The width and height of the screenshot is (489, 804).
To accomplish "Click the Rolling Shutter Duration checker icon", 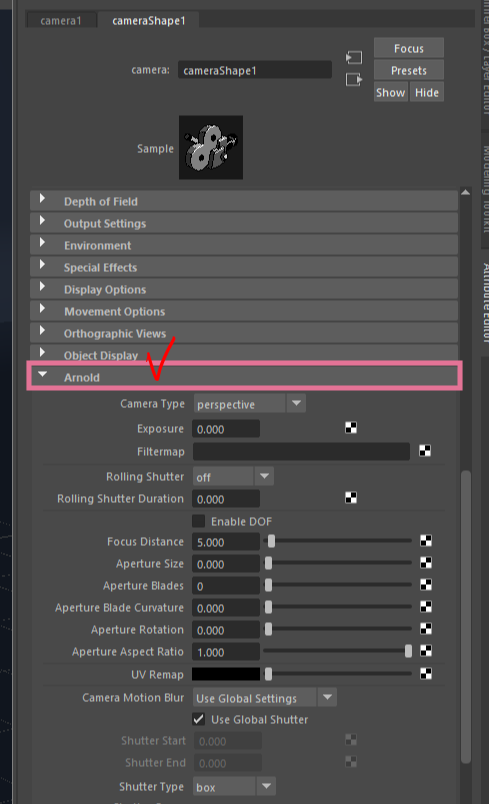I will point(351,498).
